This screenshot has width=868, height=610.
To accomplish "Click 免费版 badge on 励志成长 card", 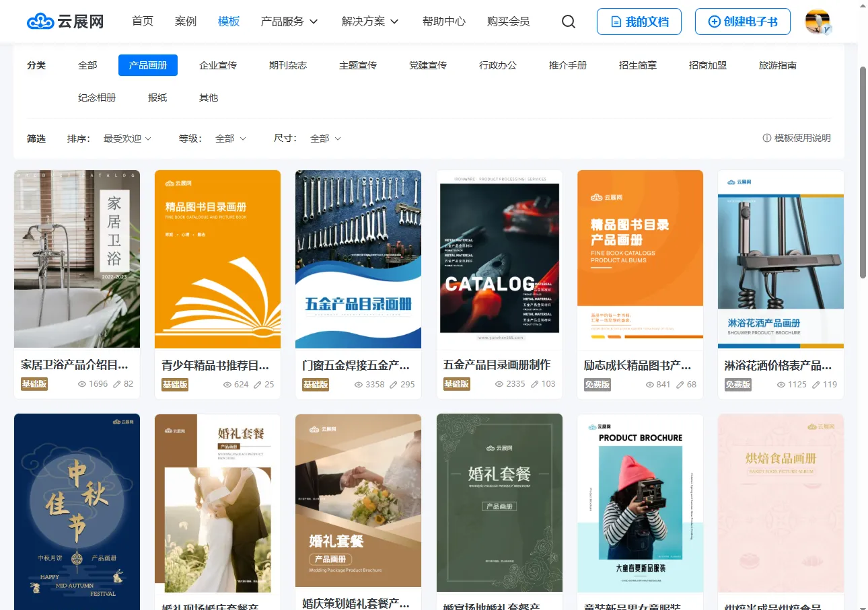I will tap(598, 385).
